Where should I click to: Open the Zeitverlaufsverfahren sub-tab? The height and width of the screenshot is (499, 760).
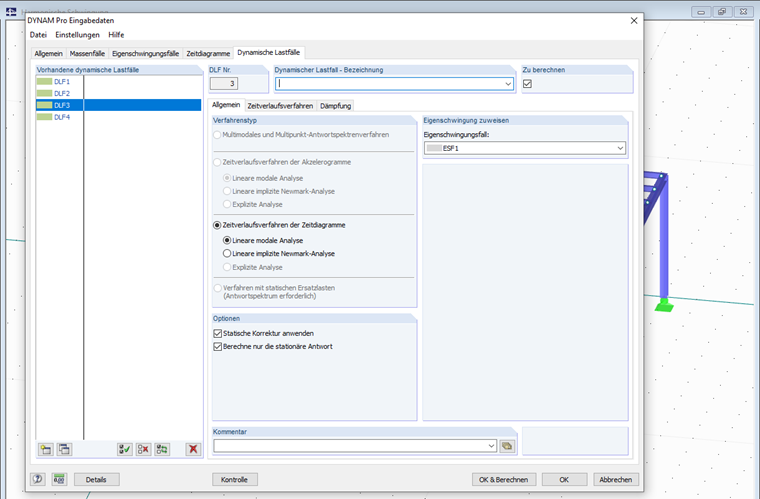[x=280, y=106]
